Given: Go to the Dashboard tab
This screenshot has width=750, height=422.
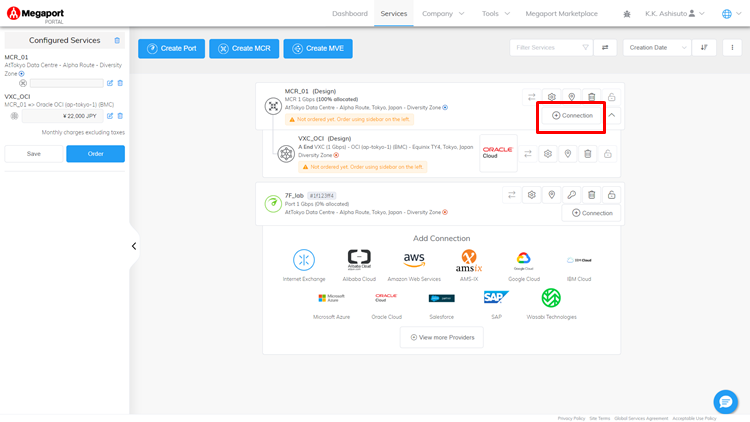Looking at the screenshot, I should [x=350, y=14].
